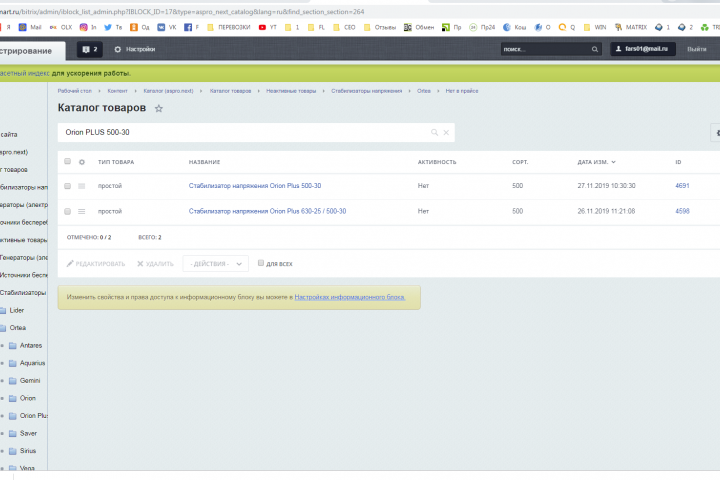Enable the для всех checkbox
The height and width of the screenshot is (480, 720).
tap(261, 263)
